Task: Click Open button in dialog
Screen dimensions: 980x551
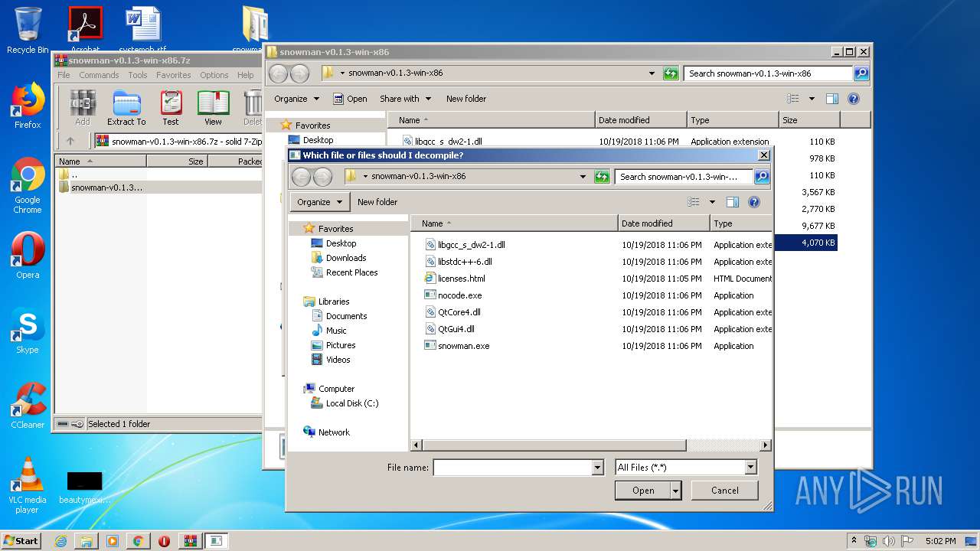Action: pyautogui.click(x=643, y=491)
